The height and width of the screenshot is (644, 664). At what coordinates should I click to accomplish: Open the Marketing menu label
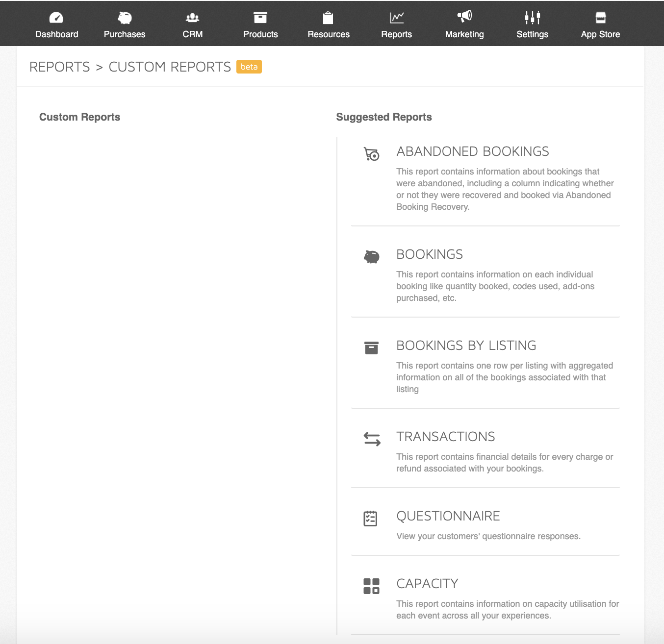coord(464,34)
